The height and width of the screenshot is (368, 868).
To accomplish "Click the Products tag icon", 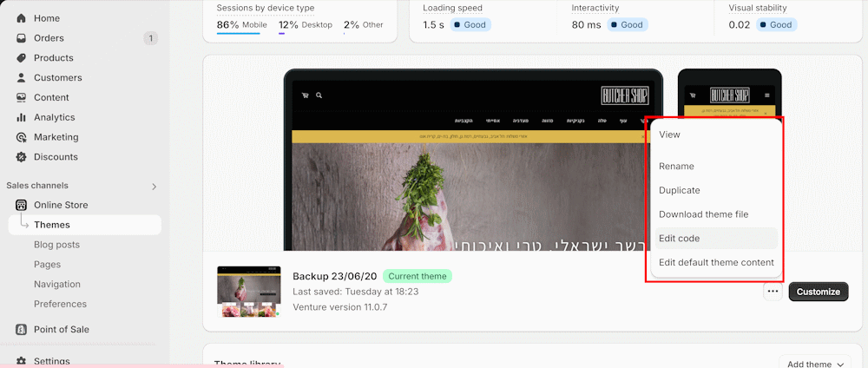I will (x=21, y=58).
